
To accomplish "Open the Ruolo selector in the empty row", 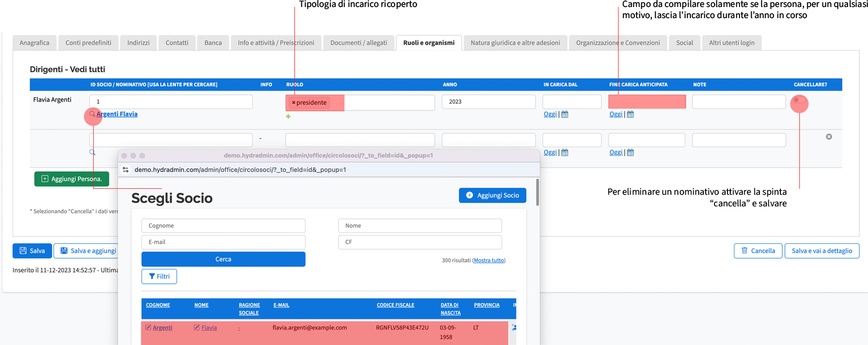I will click(x=360, y=140).
